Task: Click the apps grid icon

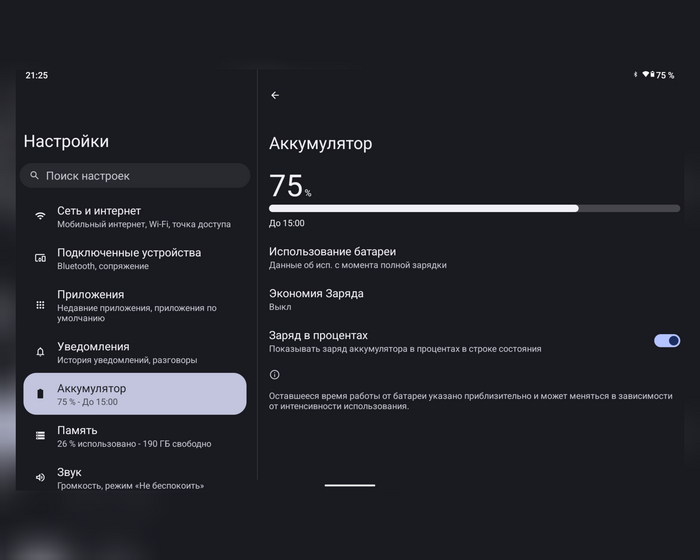Action: [x=40, y=305]
